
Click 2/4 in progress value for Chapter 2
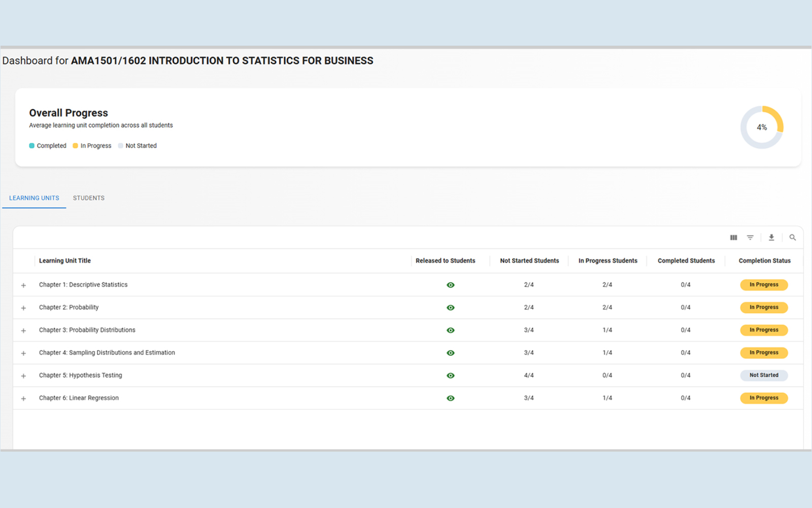pyautogui.click(x=607, y=307)
